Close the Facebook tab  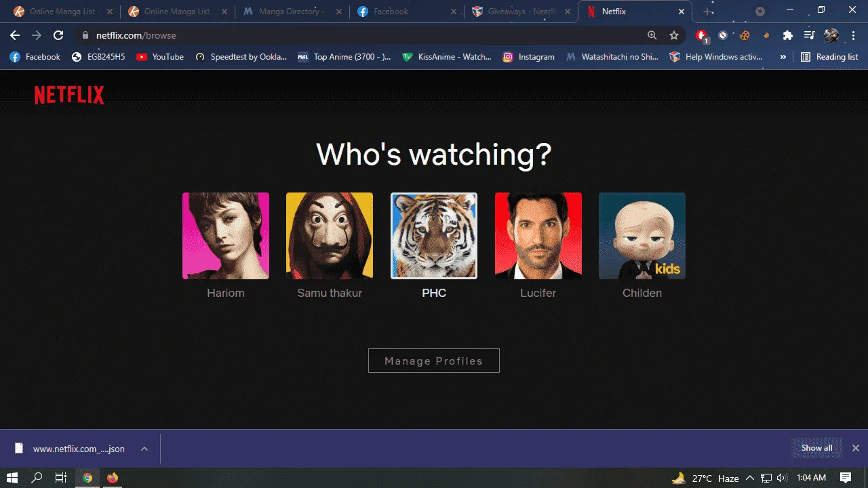tap(453, 12)
